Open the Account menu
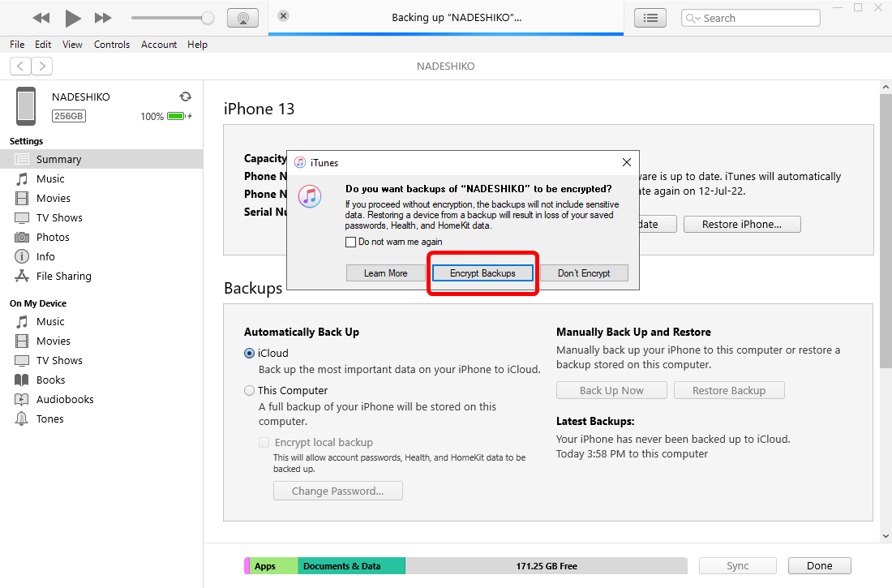892x588 pixels. pyautogui.click(x=159, y=45)
